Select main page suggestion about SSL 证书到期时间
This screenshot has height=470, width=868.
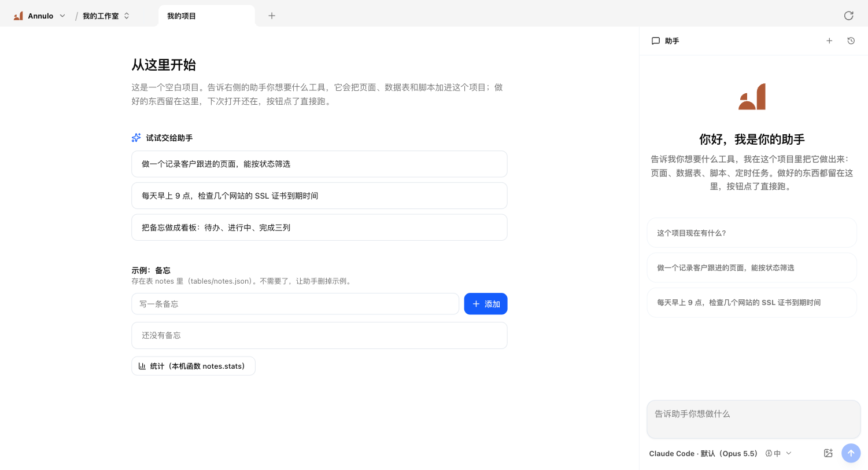pyautogui.click(x=319, y=196)
